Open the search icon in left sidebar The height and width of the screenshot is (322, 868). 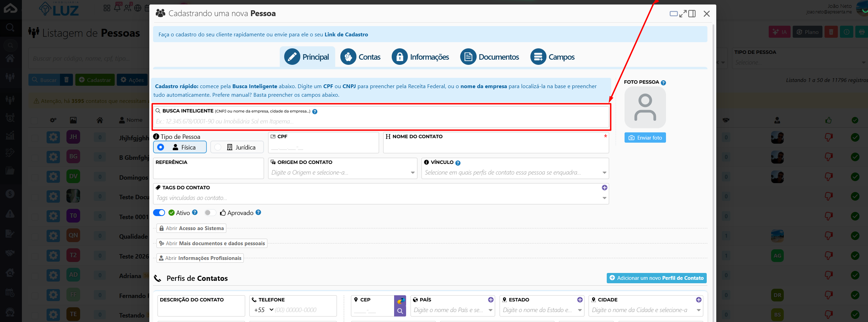10,27
